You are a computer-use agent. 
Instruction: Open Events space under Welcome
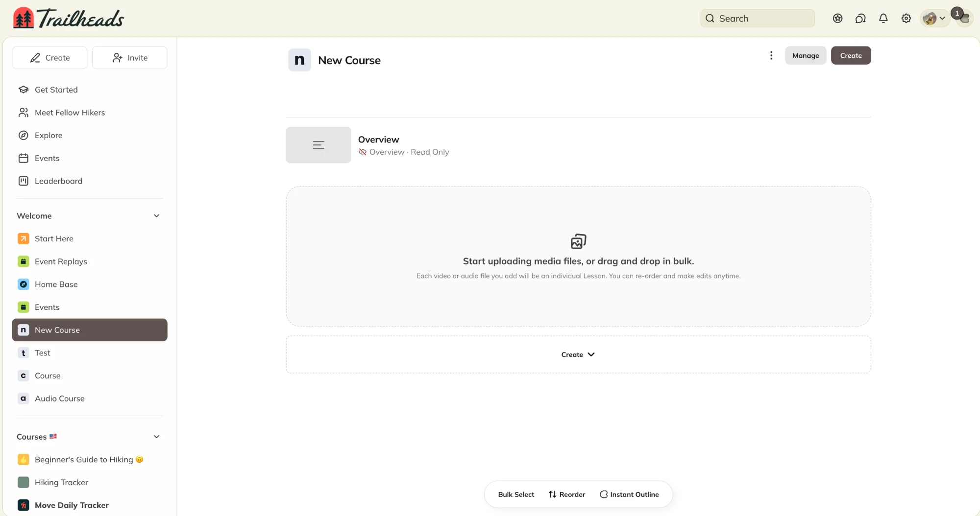pos(90,307)
